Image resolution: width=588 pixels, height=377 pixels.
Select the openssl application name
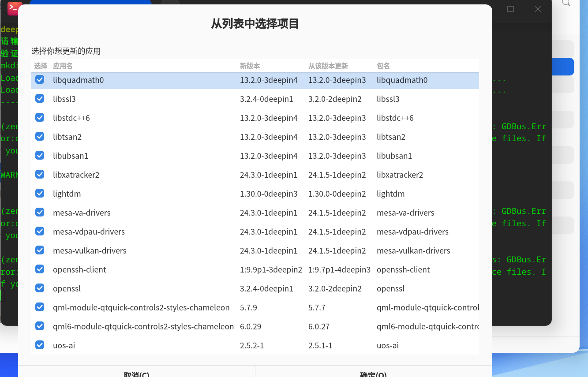tap(67, 289)
